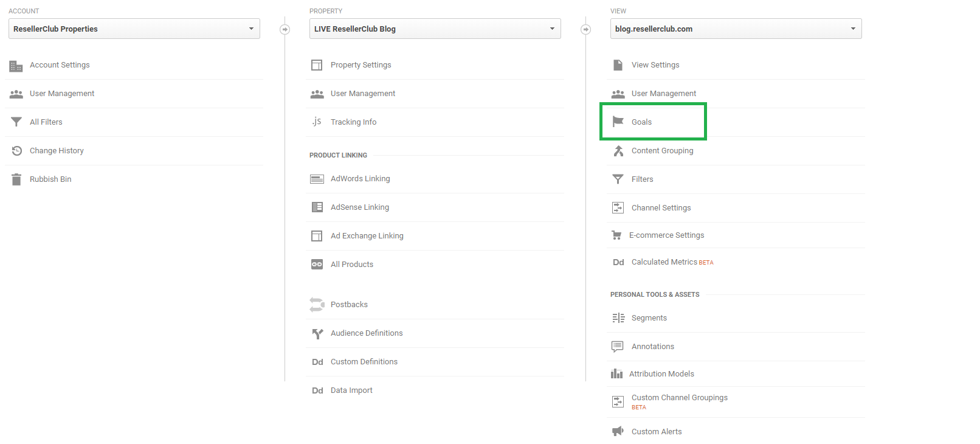Click the All Filters funnel icon
980x444 pixels.
16,122
